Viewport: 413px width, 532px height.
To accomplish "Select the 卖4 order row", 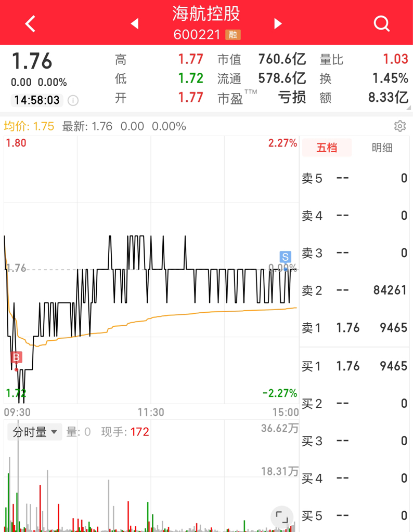I will (x=354, y=216).
